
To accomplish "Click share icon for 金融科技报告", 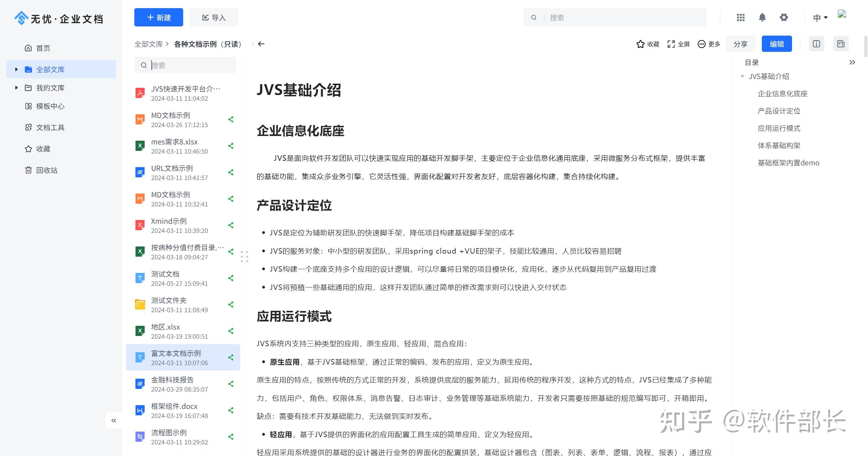I will (231, 384).
